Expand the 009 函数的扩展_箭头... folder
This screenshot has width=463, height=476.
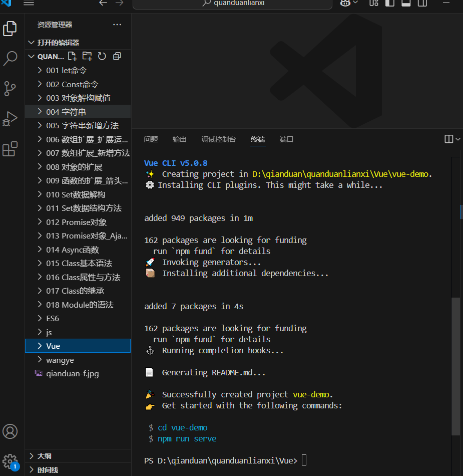tap(78, 180)
